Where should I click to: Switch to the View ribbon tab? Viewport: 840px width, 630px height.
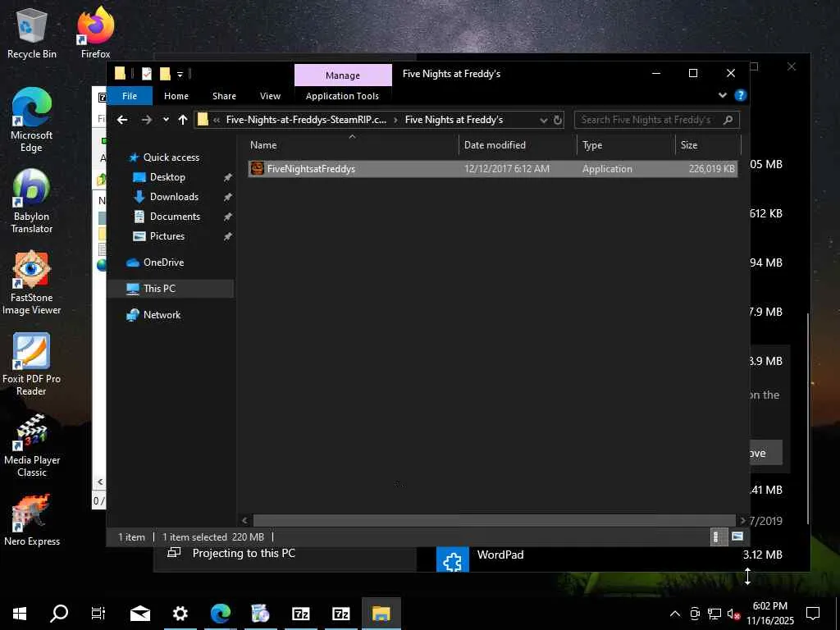tap(270, 96)
